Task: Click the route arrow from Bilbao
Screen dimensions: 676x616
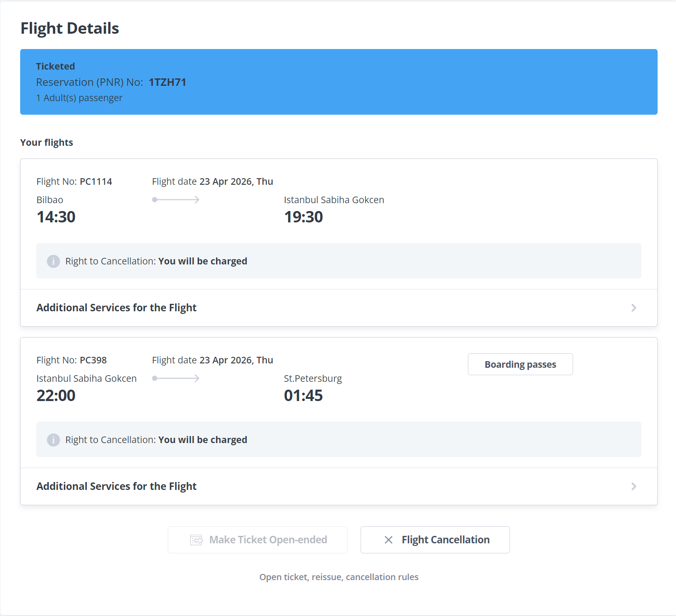Action: (x=176, y=200)
